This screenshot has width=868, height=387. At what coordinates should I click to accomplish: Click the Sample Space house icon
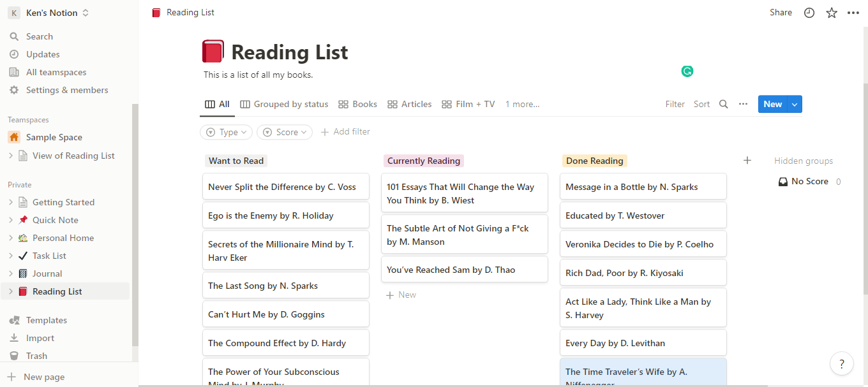[14, 137]
